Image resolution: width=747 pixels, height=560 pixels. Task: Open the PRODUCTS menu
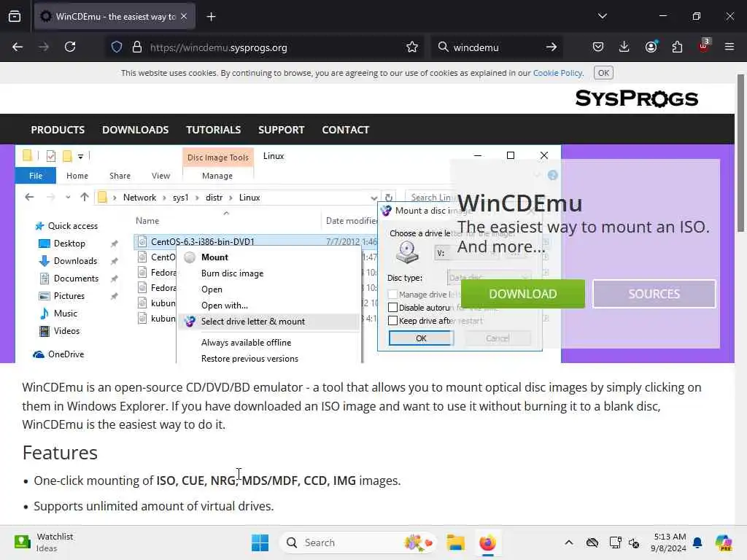coord(58,130)
